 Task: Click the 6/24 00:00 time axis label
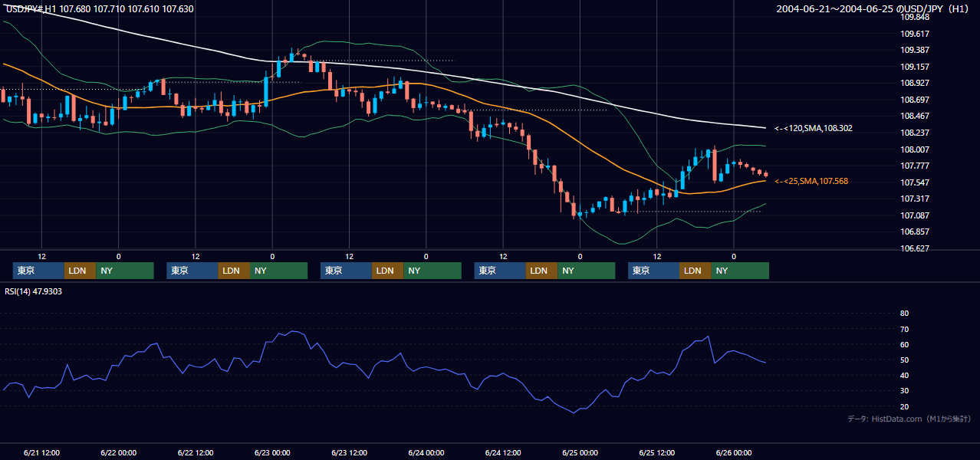coord(426,452)
